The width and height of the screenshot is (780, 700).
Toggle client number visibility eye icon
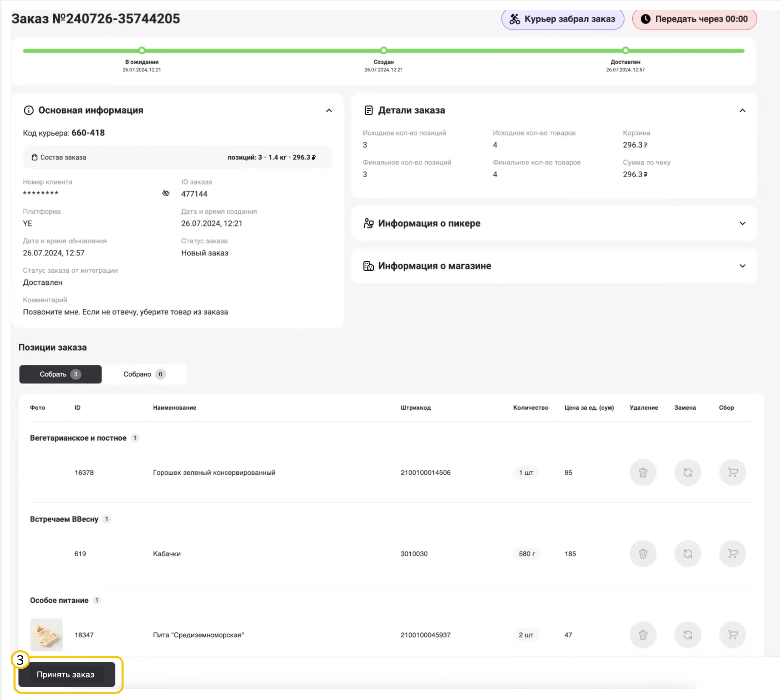166,193
